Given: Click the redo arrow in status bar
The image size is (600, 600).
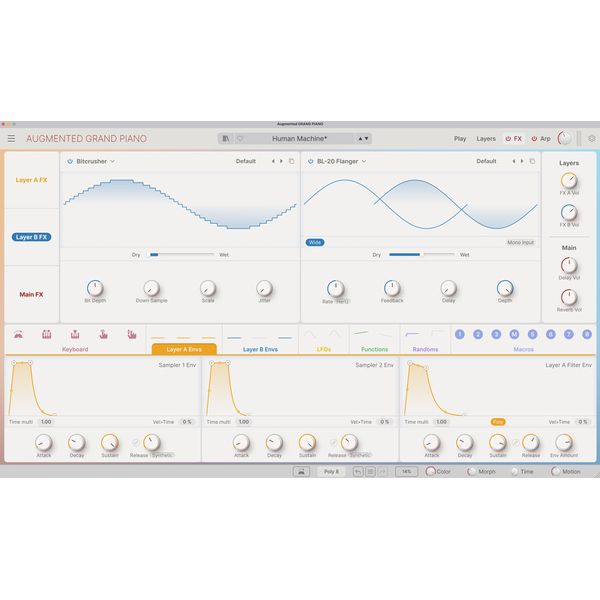Looking at the screenshot, I should (382, 472).
